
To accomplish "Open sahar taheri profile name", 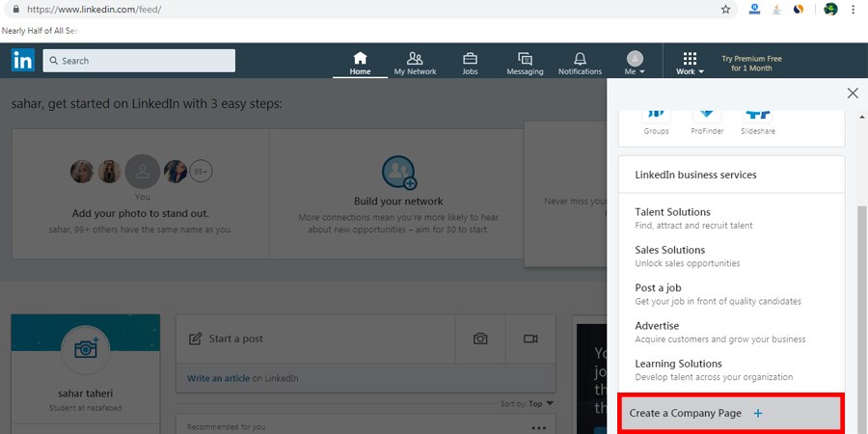I will tap(86, 394).
